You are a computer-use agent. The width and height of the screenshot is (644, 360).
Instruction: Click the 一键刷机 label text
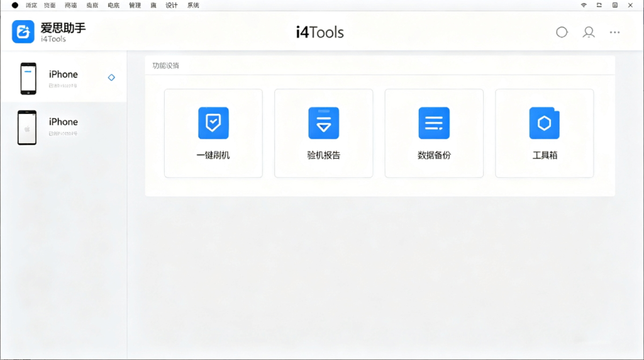click(x=213, y=155)
